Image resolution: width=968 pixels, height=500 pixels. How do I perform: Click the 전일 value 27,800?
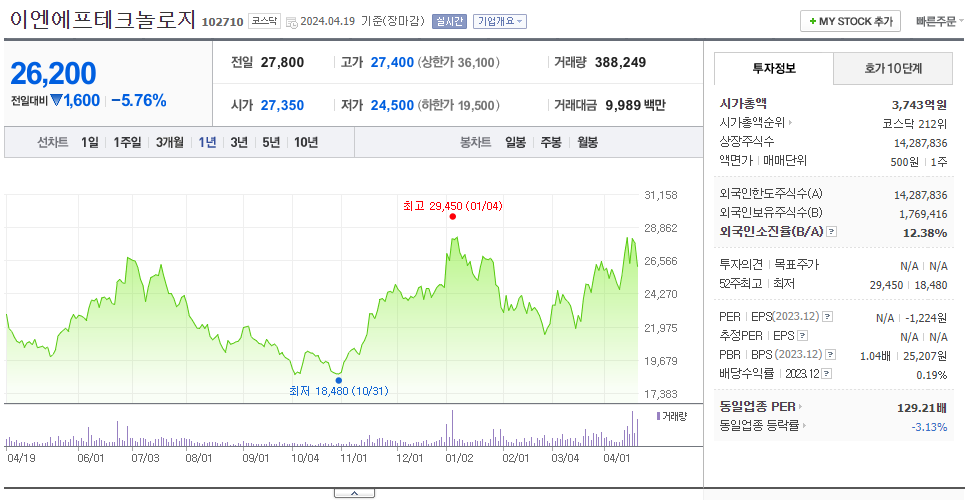tap(282, 62)
